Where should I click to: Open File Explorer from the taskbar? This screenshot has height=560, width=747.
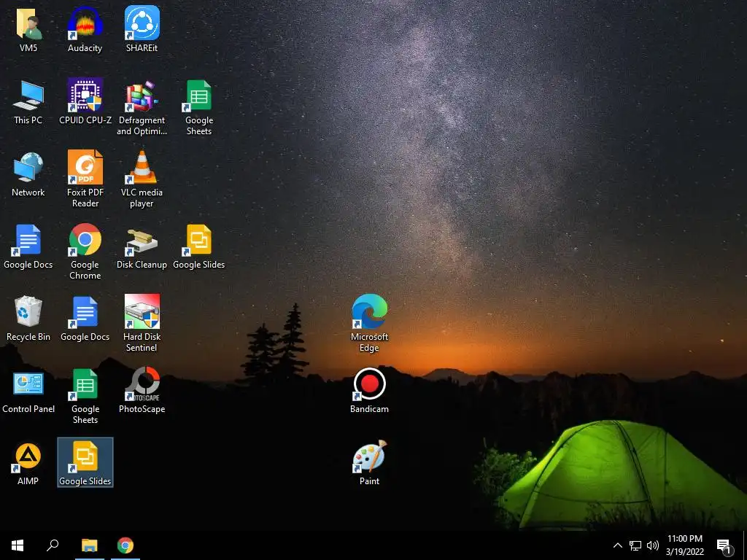[x=90, y=545]
